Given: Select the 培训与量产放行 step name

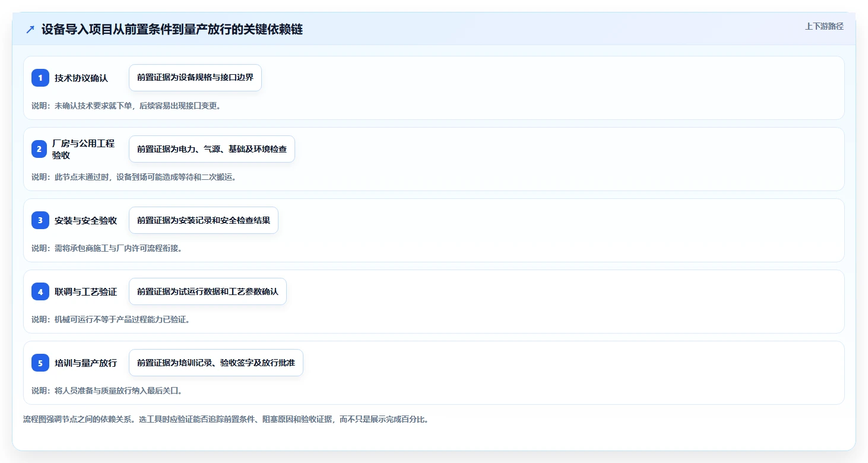Looking at the screenshot, I should point(85,363).
